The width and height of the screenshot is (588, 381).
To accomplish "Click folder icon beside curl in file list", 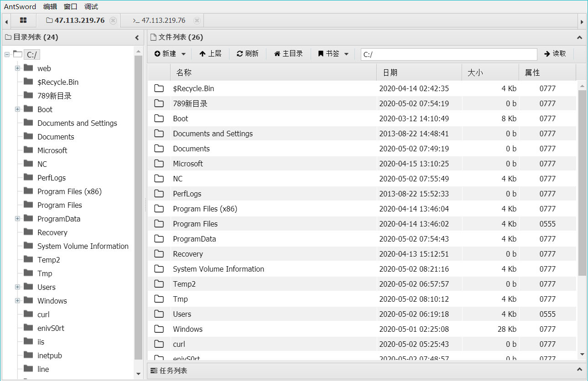I will pyautogui.click(x=159, y=344).
